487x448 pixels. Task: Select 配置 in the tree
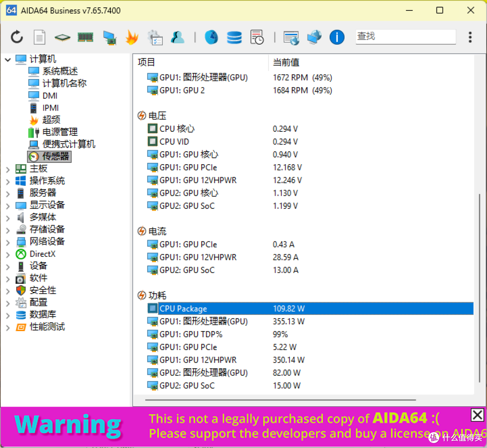tap(38, 302)
